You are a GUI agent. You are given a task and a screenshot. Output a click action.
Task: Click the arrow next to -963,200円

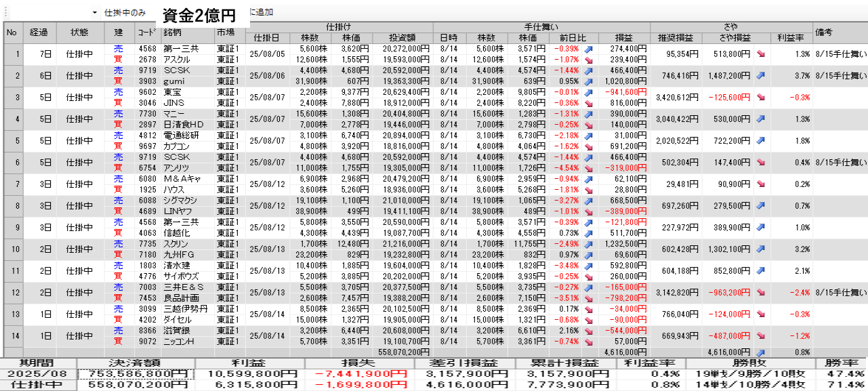[762, 293]
